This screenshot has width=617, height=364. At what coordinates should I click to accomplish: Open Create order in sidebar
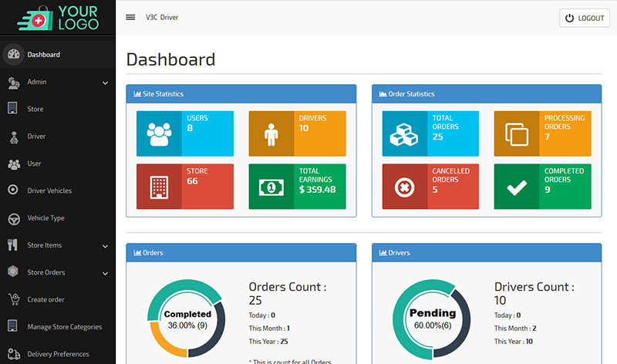click(58, 299)
